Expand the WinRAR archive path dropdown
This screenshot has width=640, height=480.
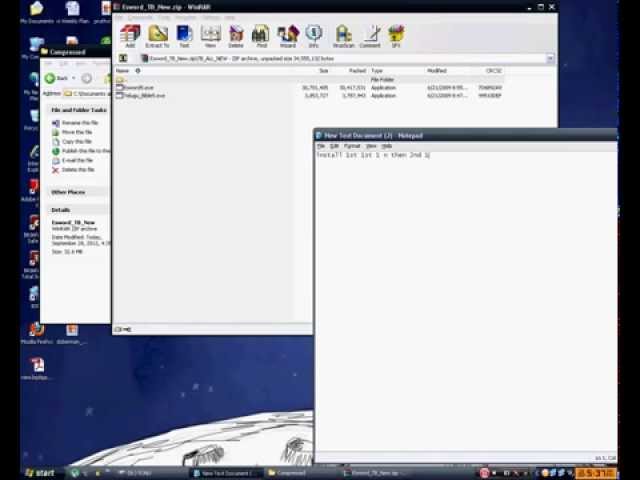coord(550,58)
